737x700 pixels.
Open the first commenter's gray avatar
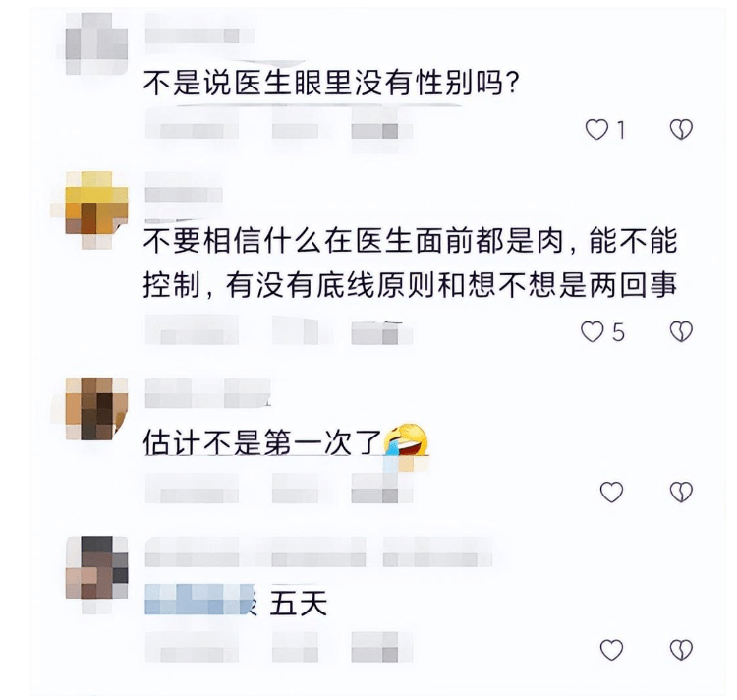96,43
